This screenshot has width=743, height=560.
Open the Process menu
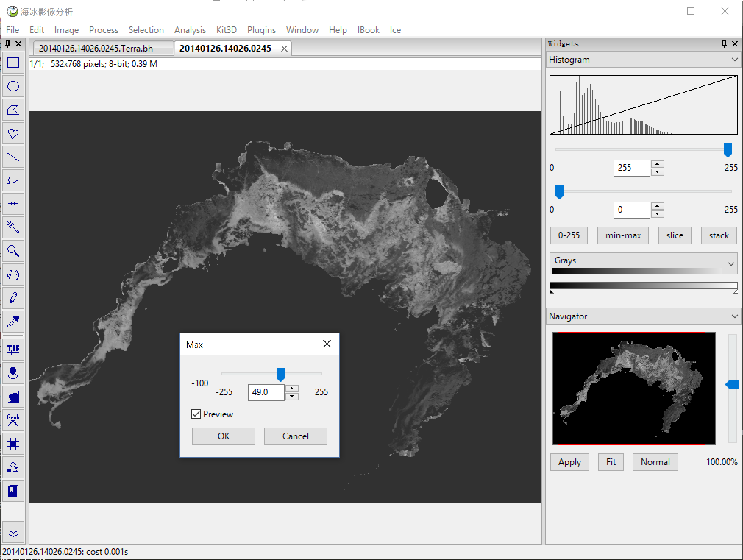[103, 30]
